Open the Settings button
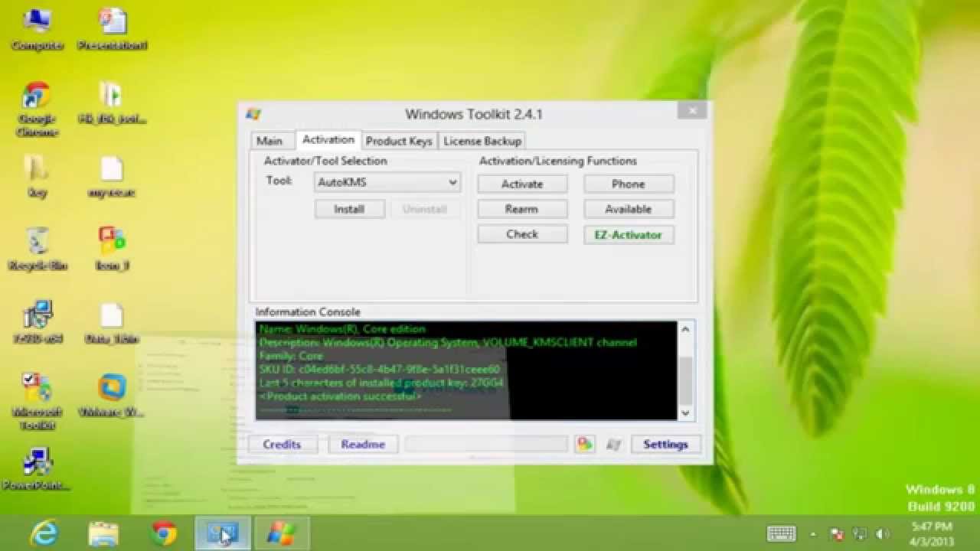 click(x=665, y=444)
